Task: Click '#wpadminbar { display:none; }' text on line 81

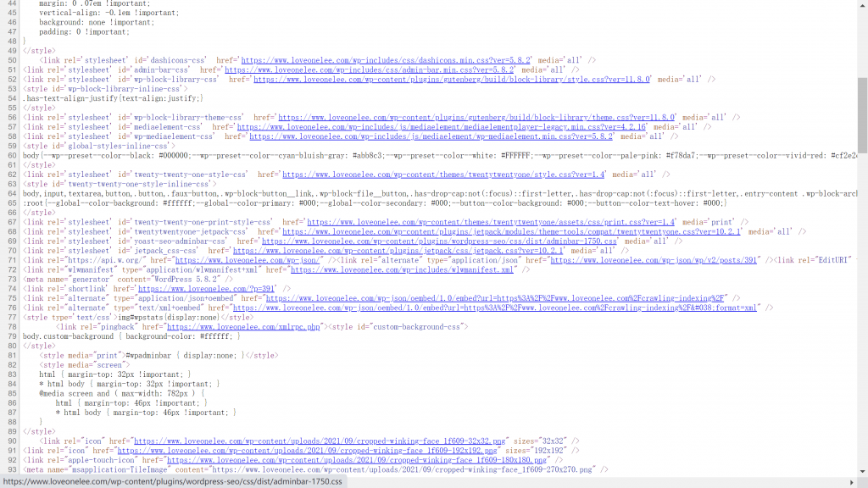Action: click(x=185, y=355)
